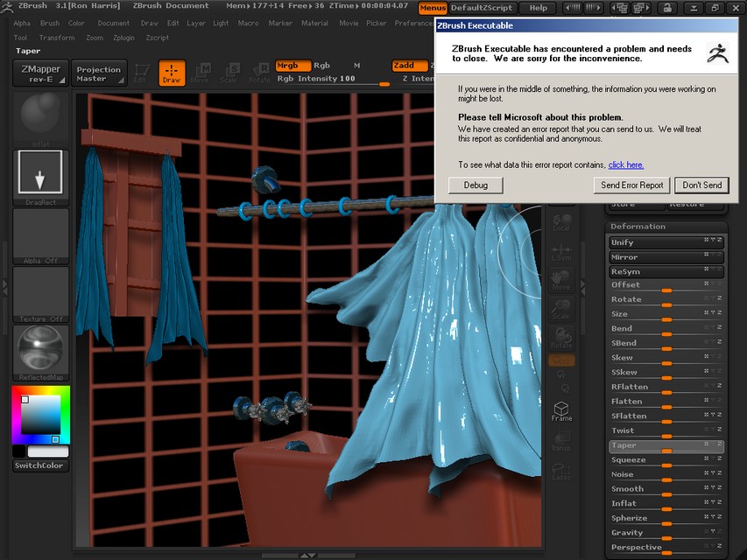This screenshot has width=747, height=560.
Task: Open the Alpha menu
Action: (22, 23)
